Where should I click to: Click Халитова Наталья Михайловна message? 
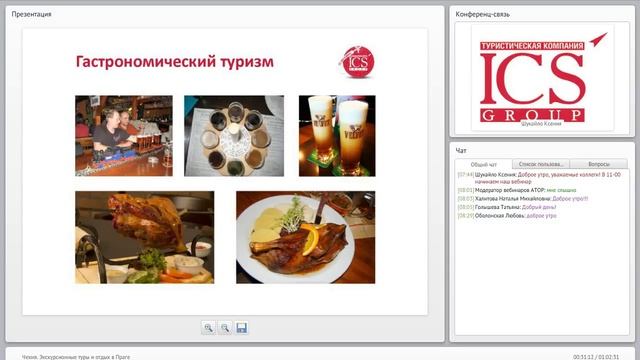523,199
